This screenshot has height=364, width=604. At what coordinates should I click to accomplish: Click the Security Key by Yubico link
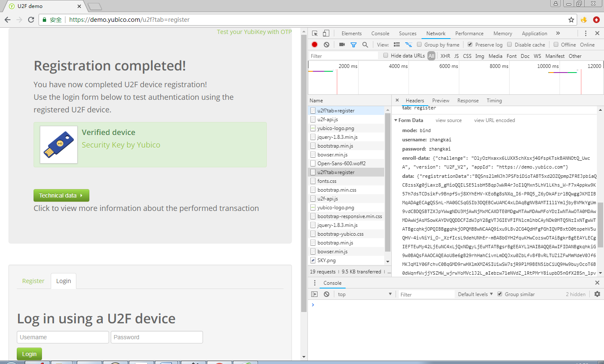coord(121,145)
